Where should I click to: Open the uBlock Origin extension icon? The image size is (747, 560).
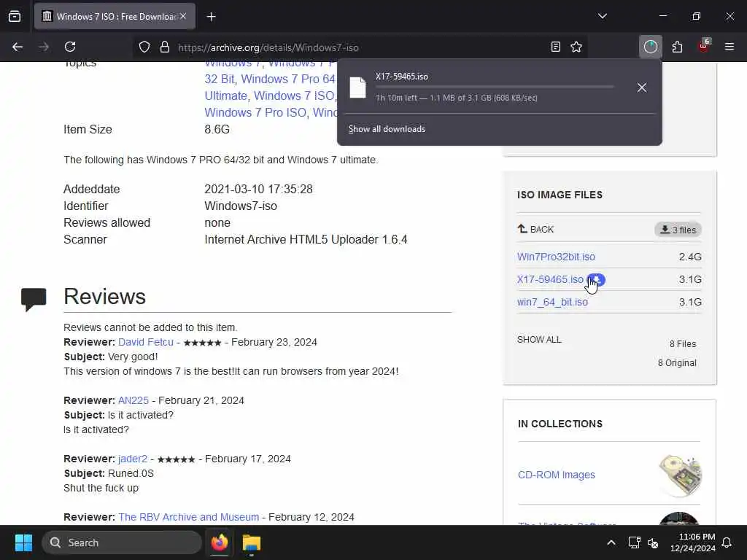[x=704, y=46]
